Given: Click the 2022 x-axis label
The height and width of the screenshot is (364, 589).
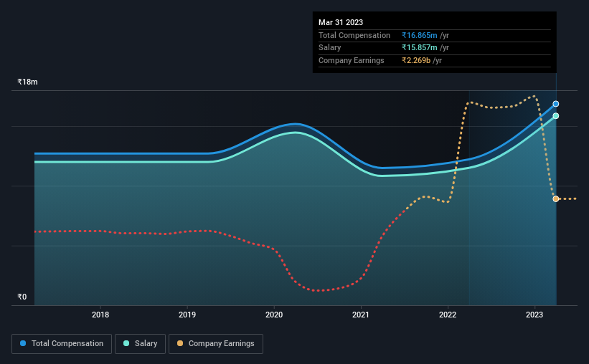Looking at the screenshot, I should [x=448, y=315].
